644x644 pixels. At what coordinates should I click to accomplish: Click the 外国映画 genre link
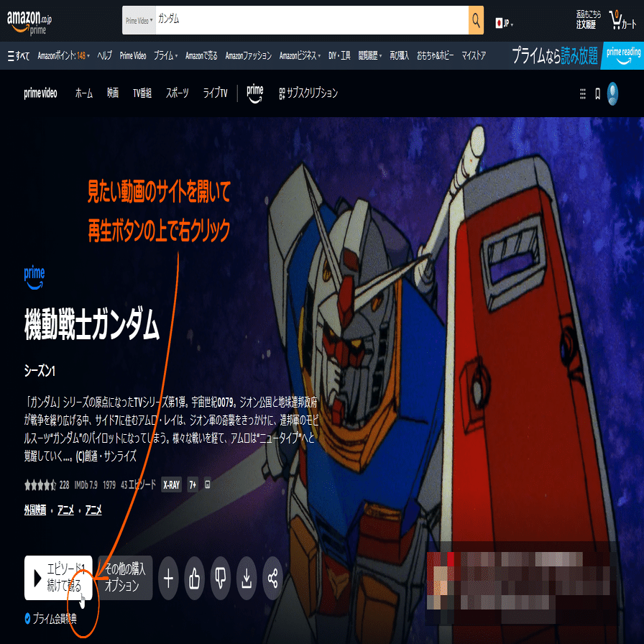point(35,510)
